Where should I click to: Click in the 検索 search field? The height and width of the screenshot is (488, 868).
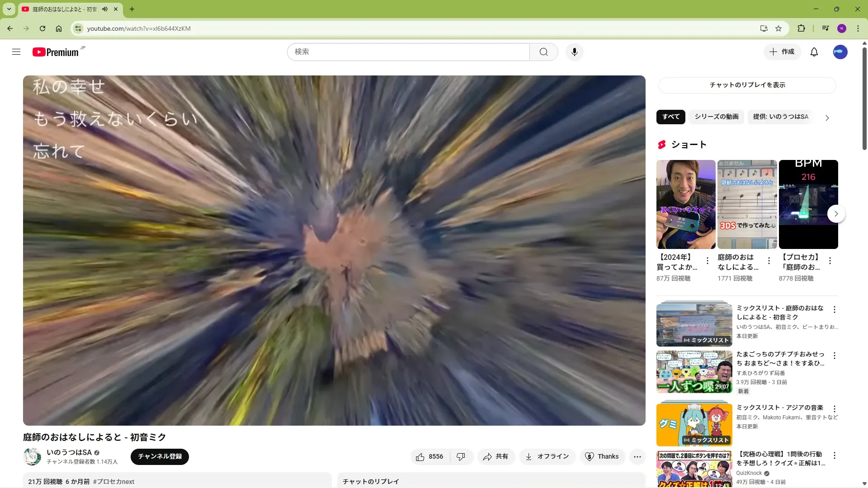pos(407,52)
